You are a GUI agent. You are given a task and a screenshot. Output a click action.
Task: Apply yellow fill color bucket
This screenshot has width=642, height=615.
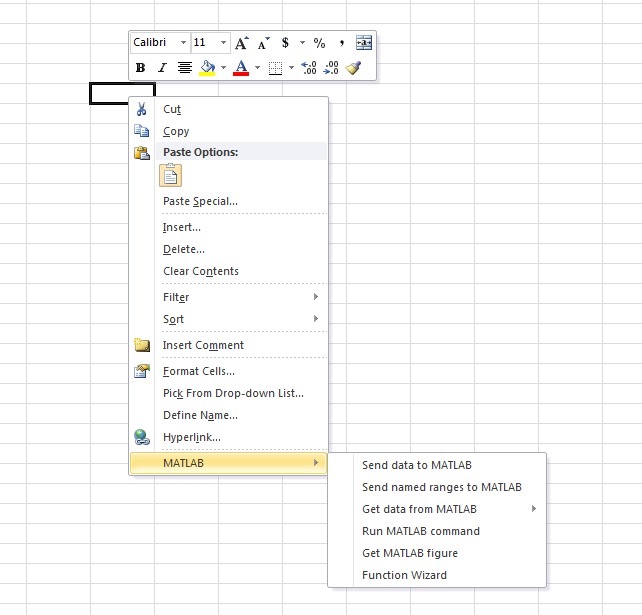point(207,68)
